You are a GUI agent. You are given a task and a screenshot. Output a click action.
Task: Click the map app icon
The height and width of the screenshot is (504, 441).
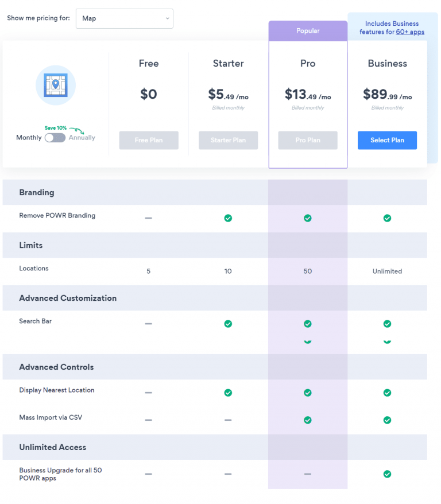coord(56,85)
